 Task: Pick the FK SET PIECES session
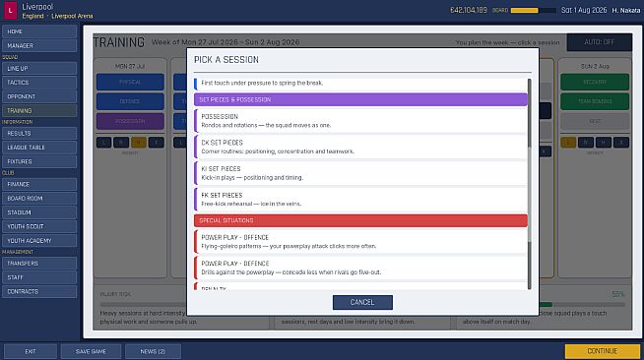[360, 200]
